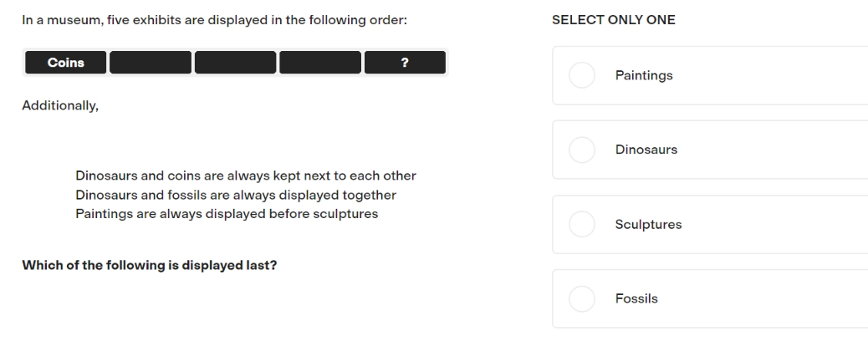868x341 pixels.
Task: Click the word Additionally
Action: [x=60, y=106]
